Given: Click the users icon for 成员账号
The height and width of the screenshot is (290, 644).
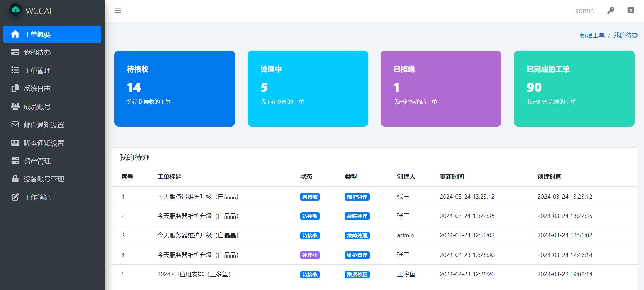Looking at the screenshot, I should (15, 107).
